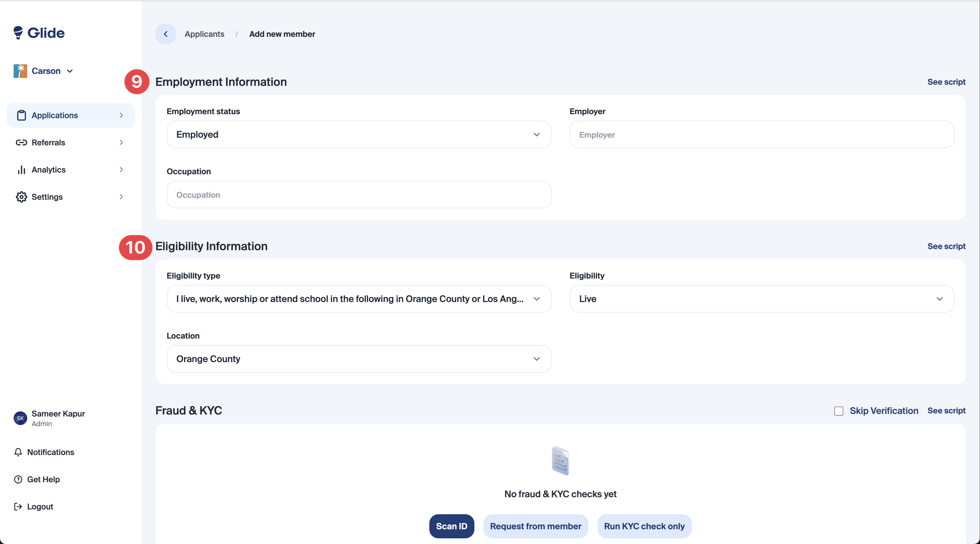Open the Location dropdown showing Orange County
This screenshot has width=980, height=544.
click(x=358, y=359)
